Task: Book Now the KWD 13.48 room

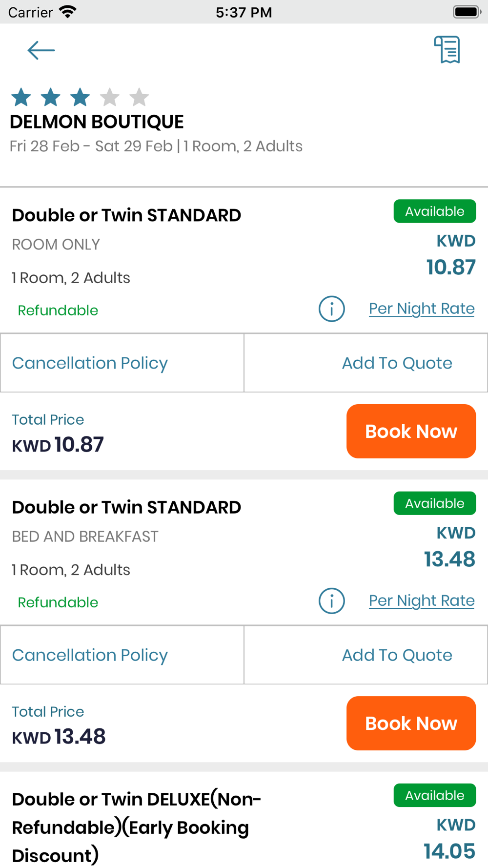Action: 411,723
